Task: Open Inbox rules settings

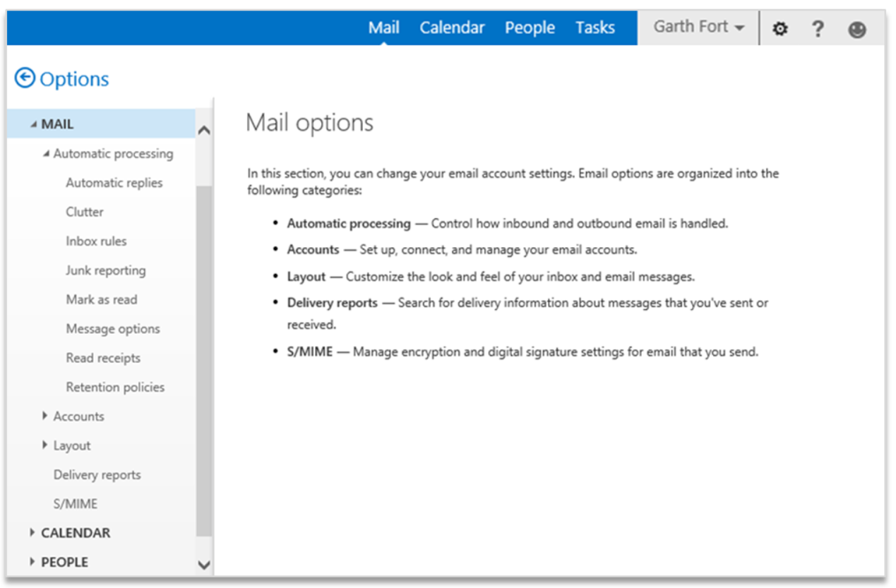Action: click(x=96, y=241)
